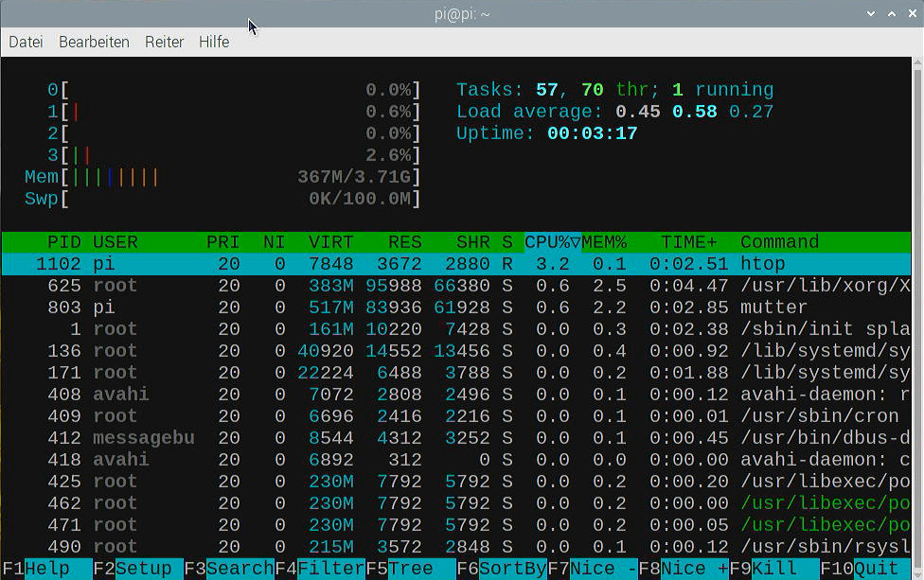Click F7 Nice - to lower niceness
Screen dimensions: 924x580
(593, 569)
